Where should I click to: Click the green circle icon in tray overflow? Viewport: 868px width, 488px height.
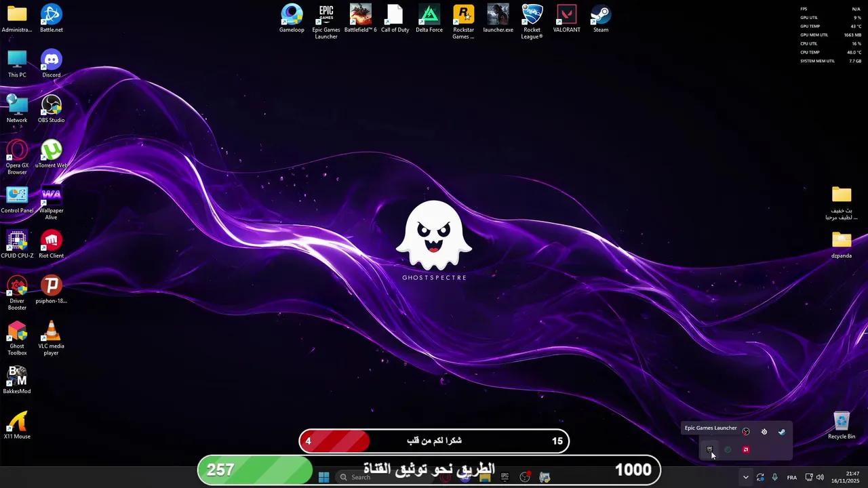[728, 449]
